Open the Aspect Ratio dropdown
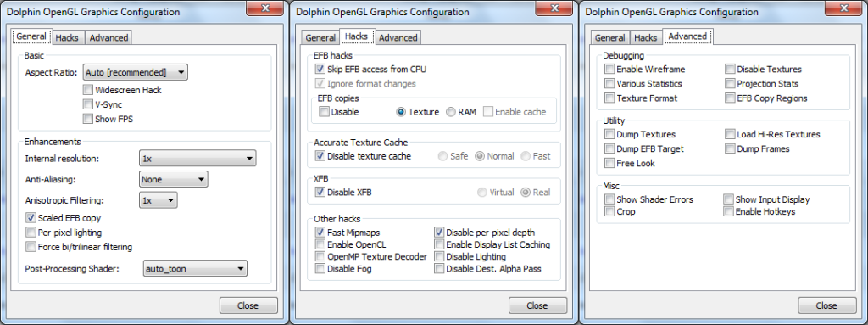868x325 pixels. tap(135, 72)
